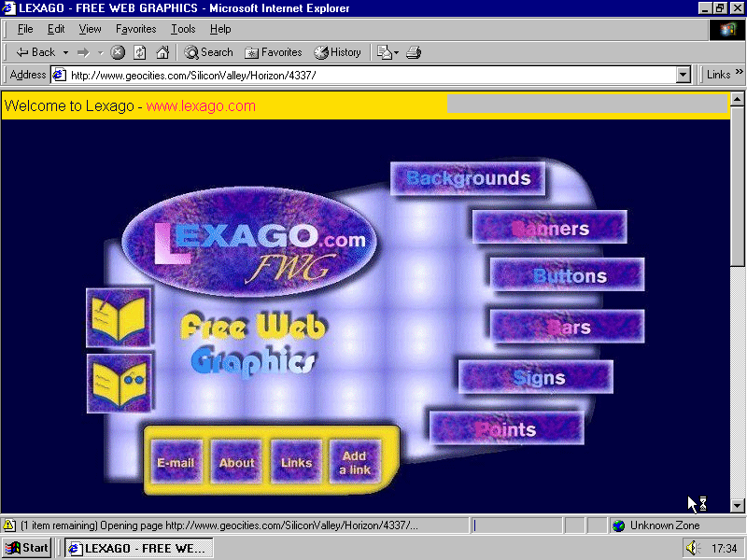Expand the Mail button dropdown

pyautogui.click(x=396, y=52)
